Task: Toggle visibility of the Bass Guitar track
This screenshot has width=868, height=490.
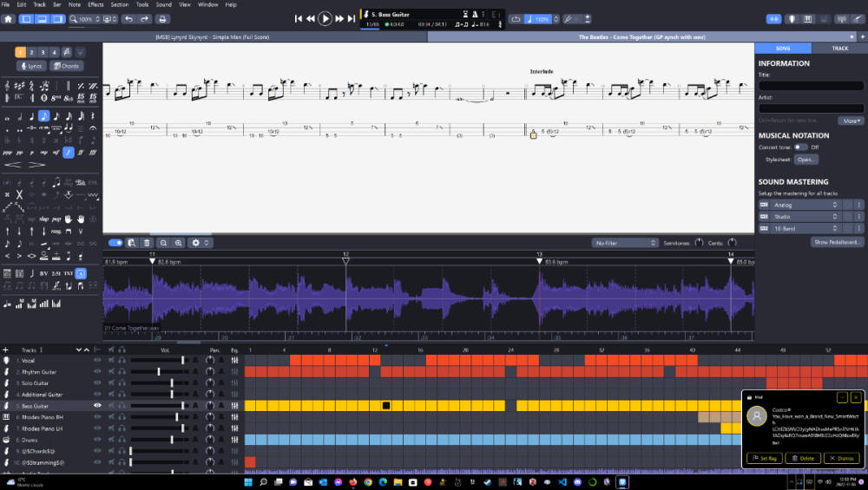Action: coord(97,406)
